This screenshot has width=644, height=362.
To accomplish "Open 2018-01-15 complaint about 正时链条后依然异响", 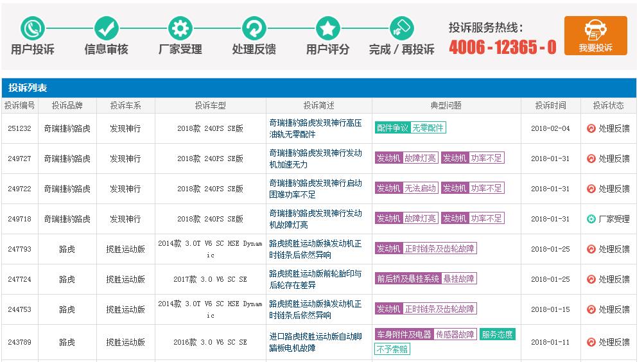I will pyautogui.click(x=315, y=309).
